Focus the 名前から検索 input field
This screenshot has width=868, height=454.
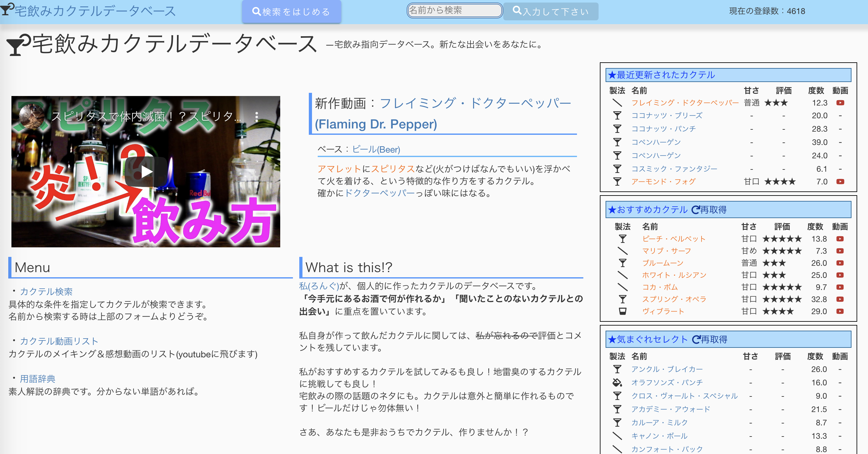coord(454,10)
